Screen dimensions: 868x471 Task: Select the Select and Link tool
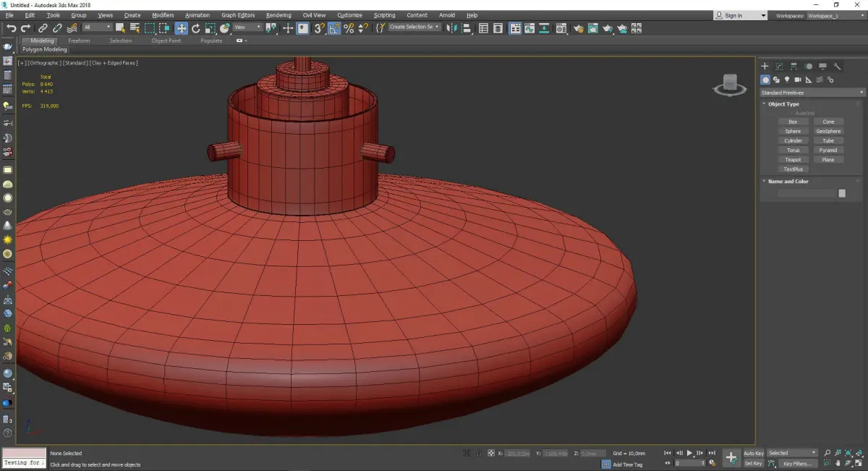[x=43, y=28]
